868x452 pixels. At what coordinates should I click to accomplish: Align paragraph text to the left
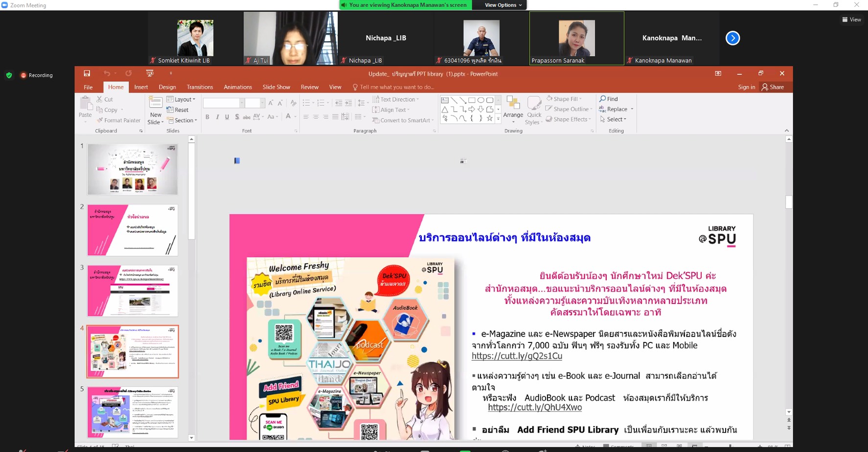[x=306, y=117]
